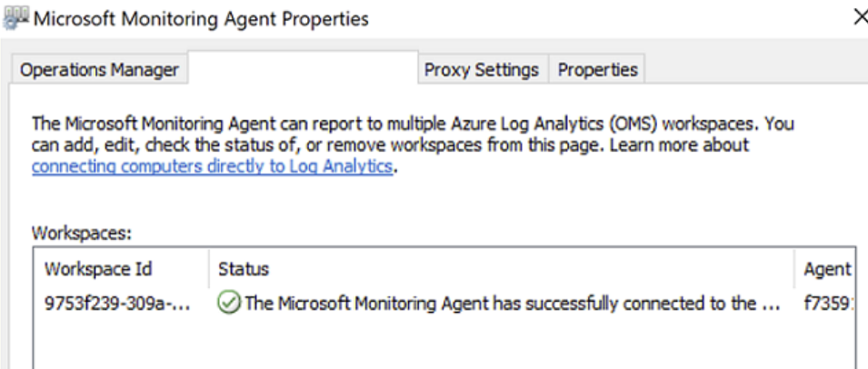Viewport: 868px width, 369px height.
Task: Close the Microsoft Monitoring Agent Properties dialog
Action: 860,17
